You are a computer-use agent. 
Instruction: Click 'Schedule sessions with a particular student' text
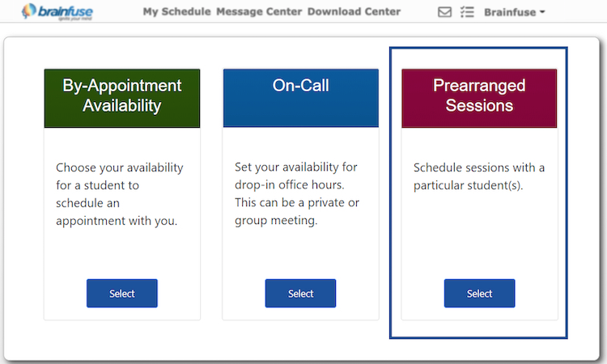(479, 176)
